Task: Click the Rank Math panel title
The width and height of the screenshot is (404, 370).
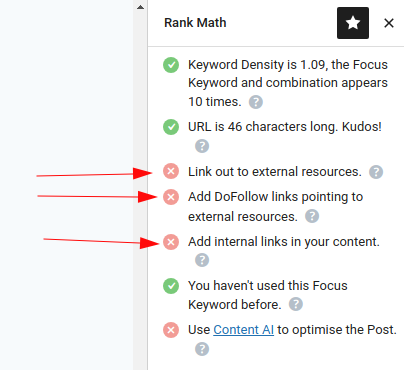Action: tap(195, 23)
